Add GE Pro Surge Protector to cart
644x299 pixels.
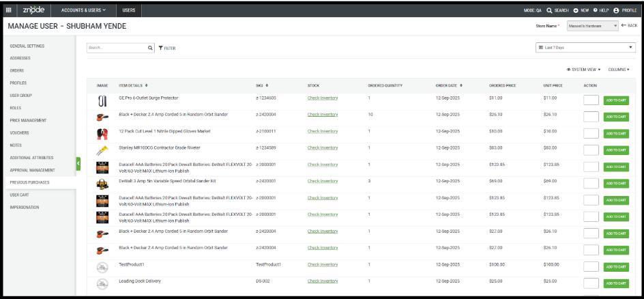[x=616, y=100]
